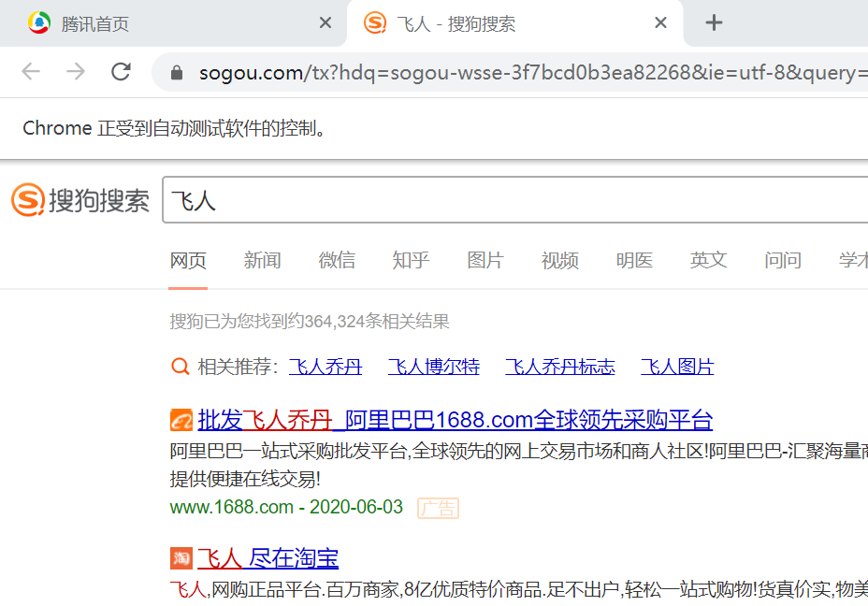Open related suggestion 飞人图片

(677, 367)
